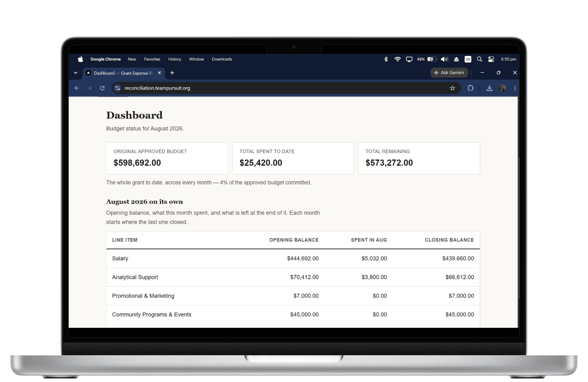This screenshot has height=382, width=588.
Task: Click the screen mirroring display icon
Action: [x=409, y=60]
